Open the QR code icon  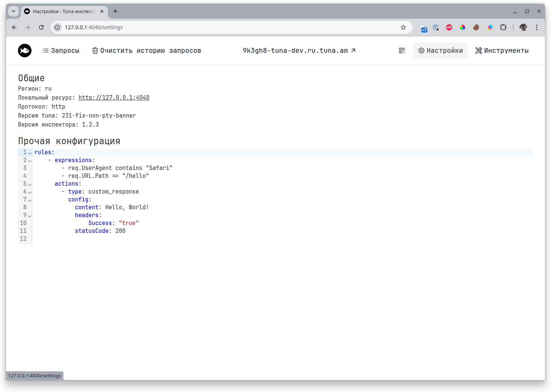point(402,51)
